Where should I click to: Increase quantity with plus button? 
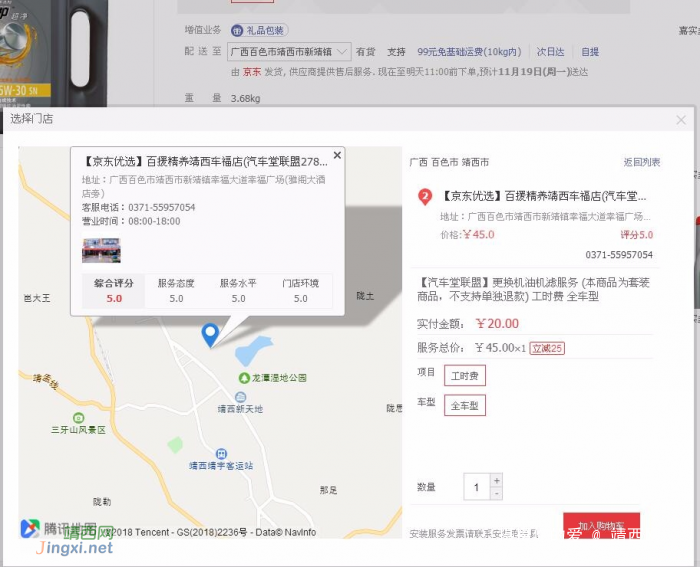point(497,480)
